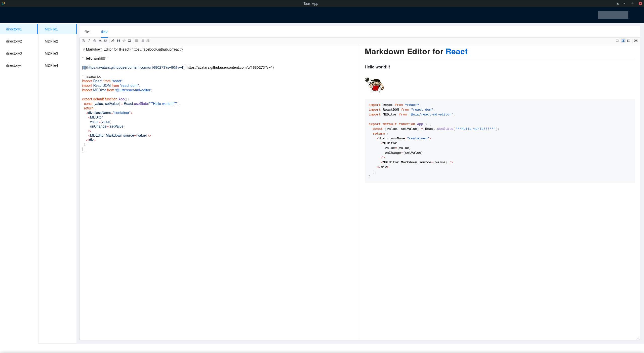Image resolution: width=644 pixels, height=353 pixels.
Task: Open the file1 tab
Action: [x=88, y=32]
